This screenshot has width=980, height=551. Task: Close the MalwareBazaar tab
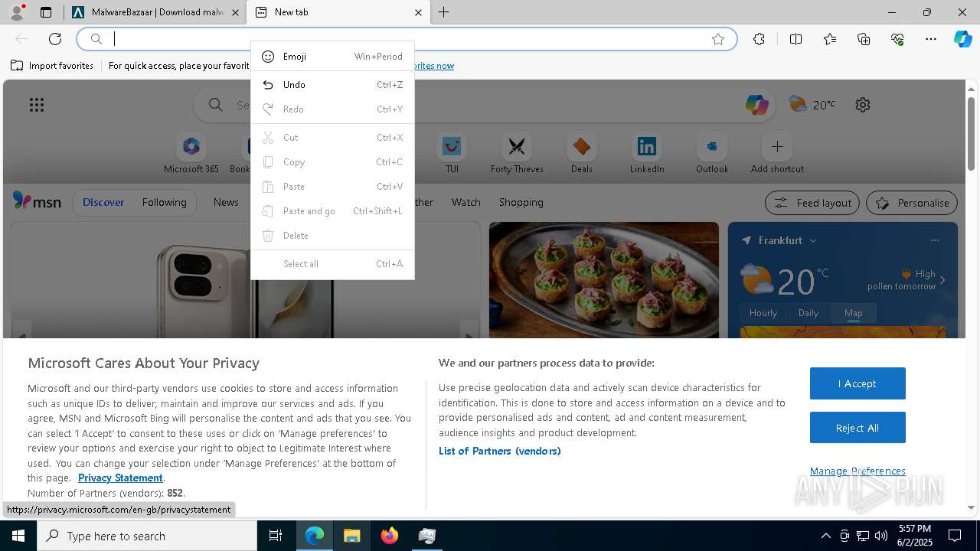click(235, 12)
